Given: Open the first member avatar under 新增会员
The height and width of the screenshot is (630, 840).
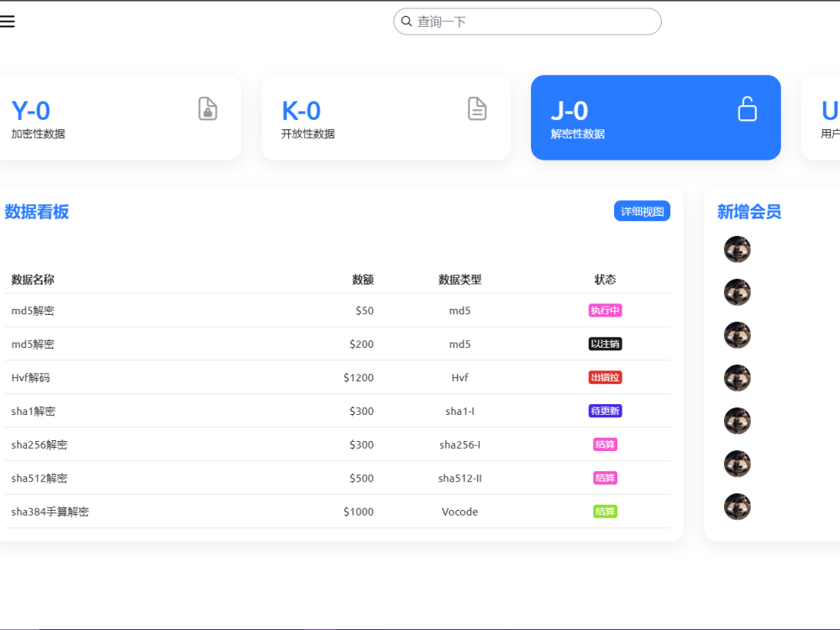Looking at the screenshot, I should pyautogui.click(x=738, y=249).
